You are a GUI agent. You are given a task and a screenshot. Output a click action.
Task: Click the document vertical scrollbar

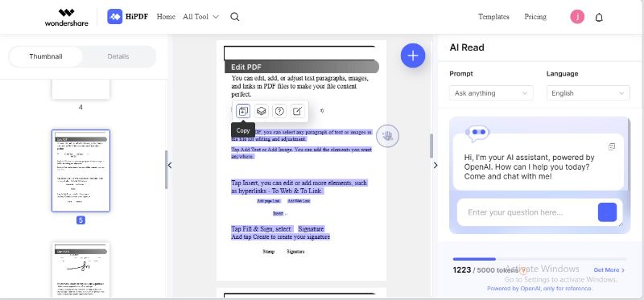point(431,146)
